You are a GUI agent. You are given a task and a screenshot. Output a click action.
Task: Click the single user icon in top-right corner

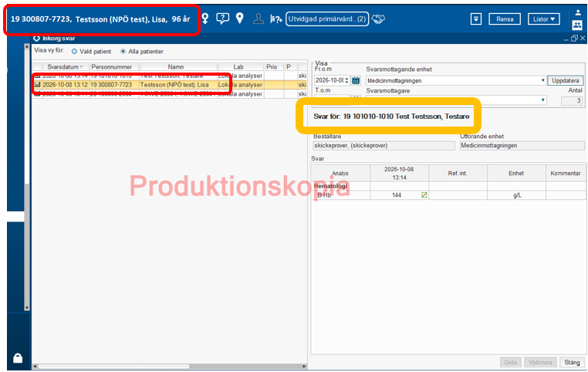[x=578, y=12]
